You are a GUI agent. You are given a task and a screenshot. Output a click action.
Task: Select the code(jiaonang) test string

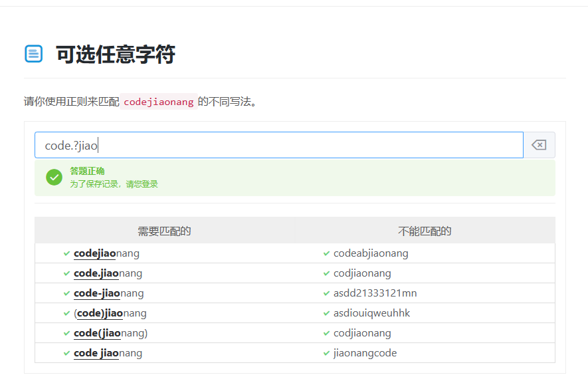pos(110,333)
